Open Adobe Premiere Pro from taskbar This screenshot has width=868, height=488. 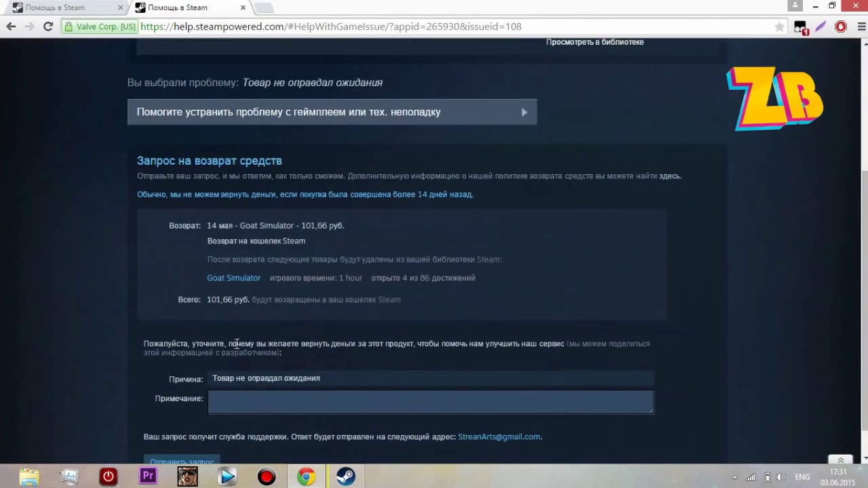(148, 476)
